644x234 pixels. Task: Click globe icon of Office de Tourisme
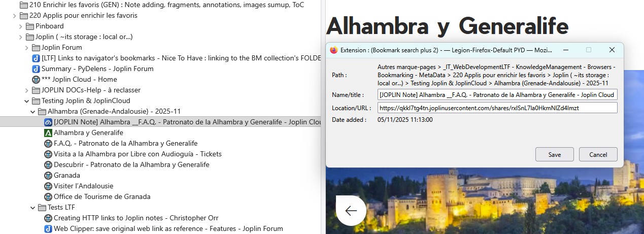click(48, 196)
